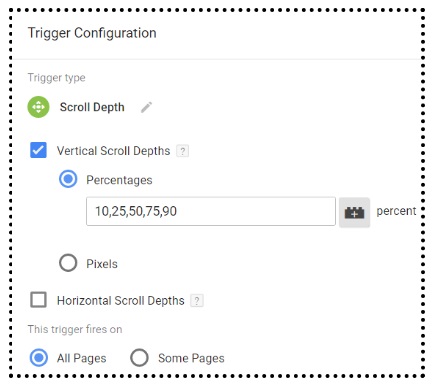
Task: Click the Vertical Scroll Depths label text
Action: [x=113, y=151]
